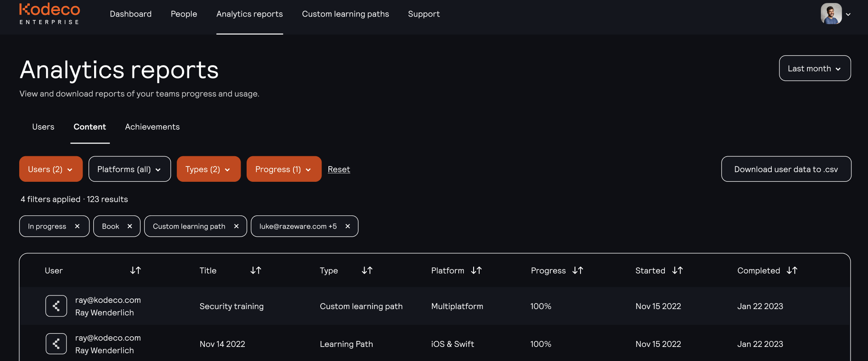Click the profile avatar picture

[x=831, y=14]
